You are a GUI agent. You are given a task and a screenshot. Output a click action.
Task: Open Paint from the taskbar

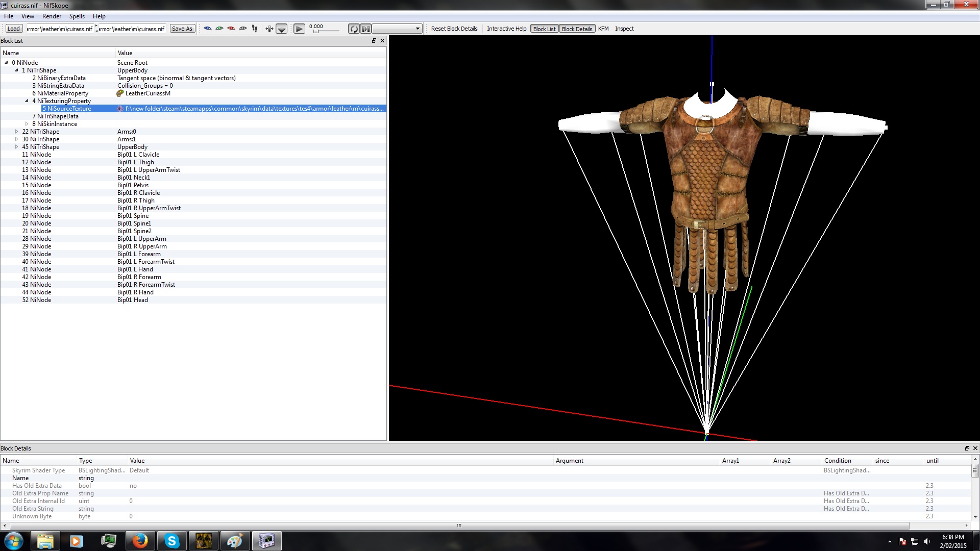coord(235,541)
